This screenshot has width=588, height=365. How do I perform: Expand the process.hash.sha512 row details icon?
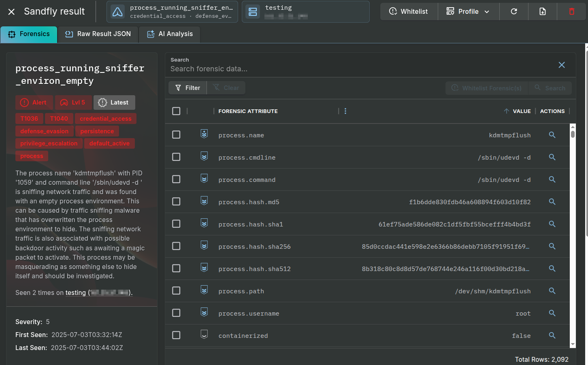coord(205,267)
